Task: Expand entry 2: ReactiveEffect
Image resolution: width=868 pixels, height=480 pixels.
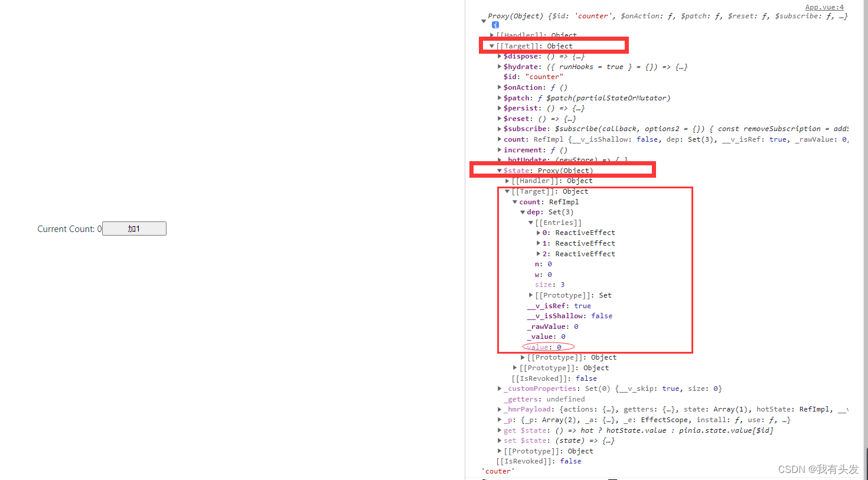Action: click(539, 254)
